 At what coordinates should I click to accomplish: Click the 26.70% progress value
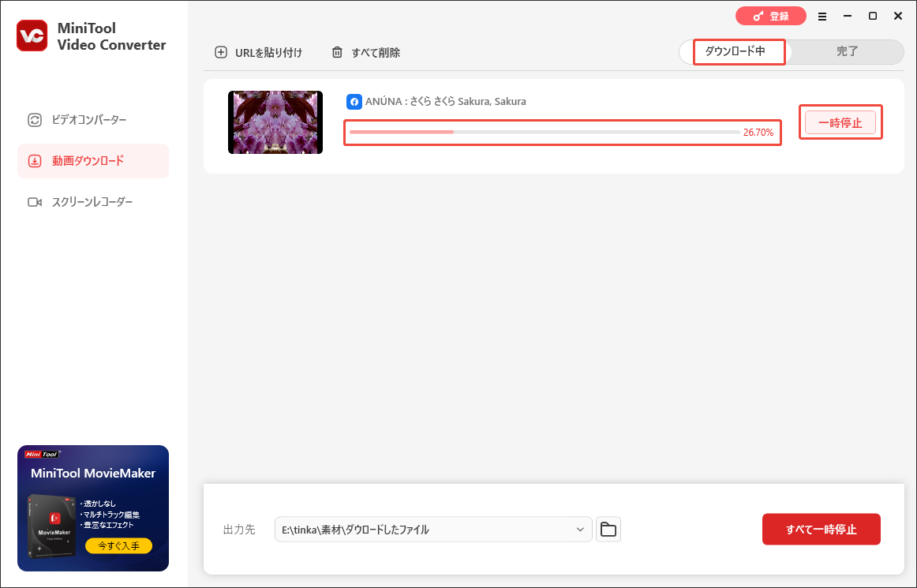pyautogui.click(x=758, y=133)
